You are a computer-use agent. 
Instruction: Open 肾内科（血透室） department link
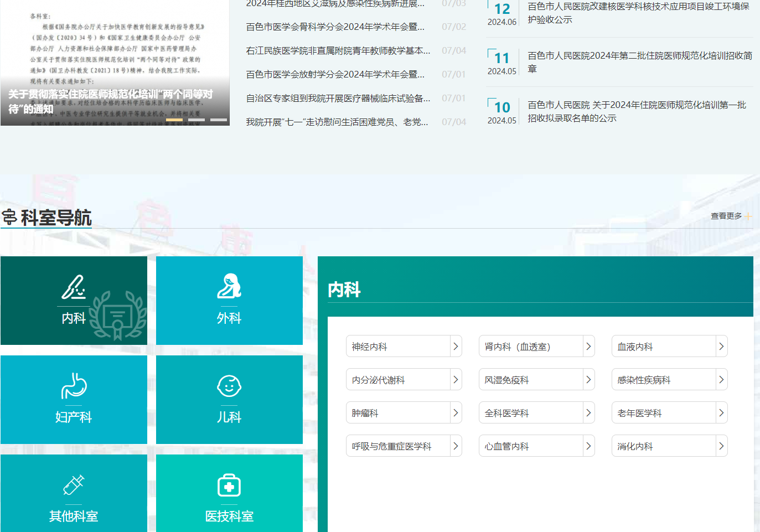pos(537,347)
